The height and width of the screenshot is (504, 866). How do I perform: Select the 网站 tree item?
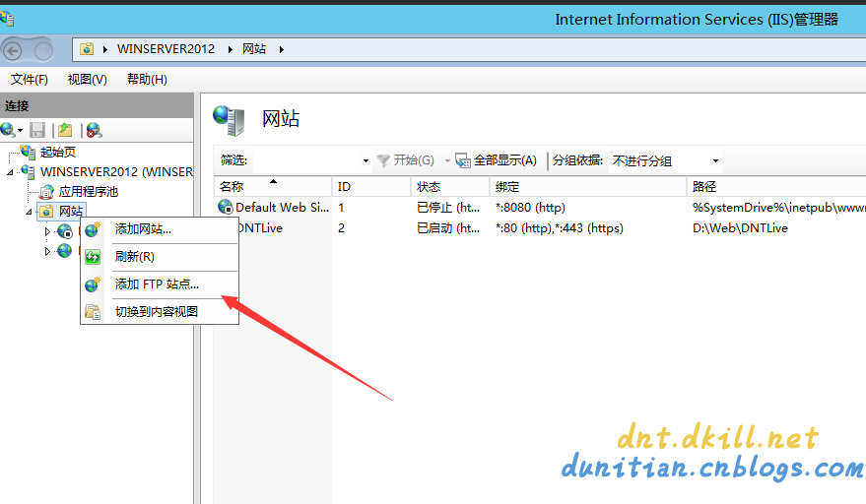coord(71,212)
